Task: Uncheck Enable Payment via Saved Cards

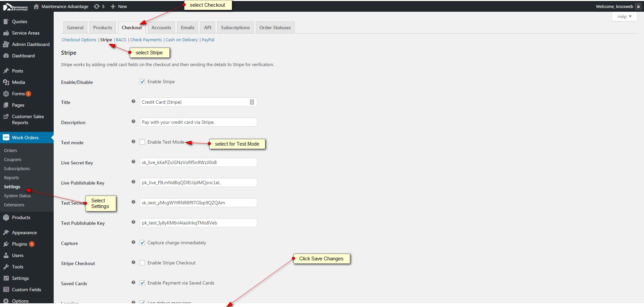Action: pos(142,283)
